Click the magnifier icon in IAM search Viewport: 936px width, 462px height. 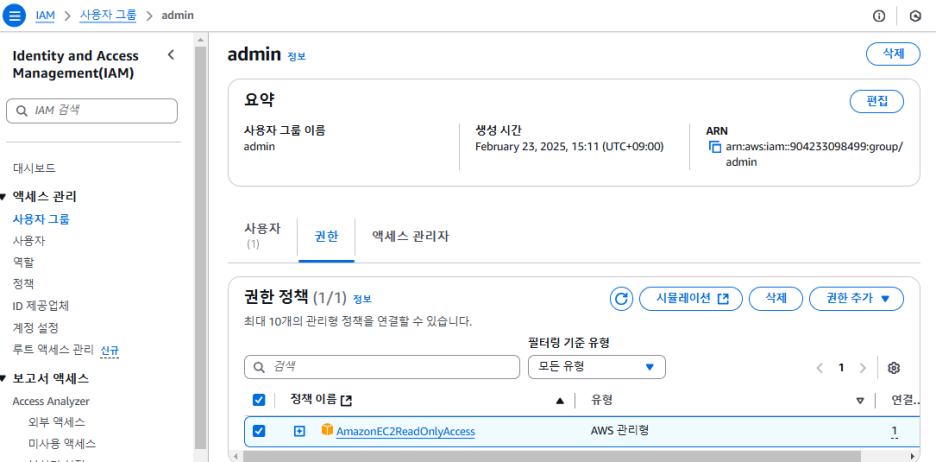click(22, 110)
